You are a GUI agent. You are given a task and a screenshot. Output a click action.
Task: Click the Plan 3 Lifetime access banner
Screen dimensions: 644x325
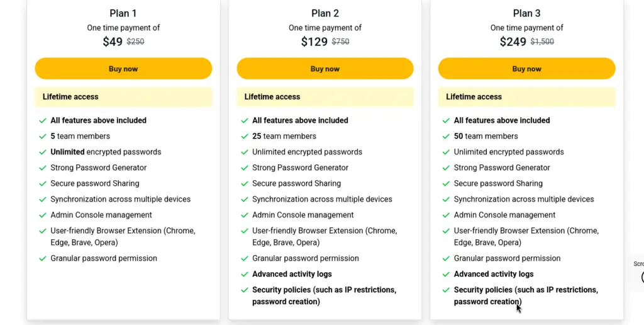(526, 97)
